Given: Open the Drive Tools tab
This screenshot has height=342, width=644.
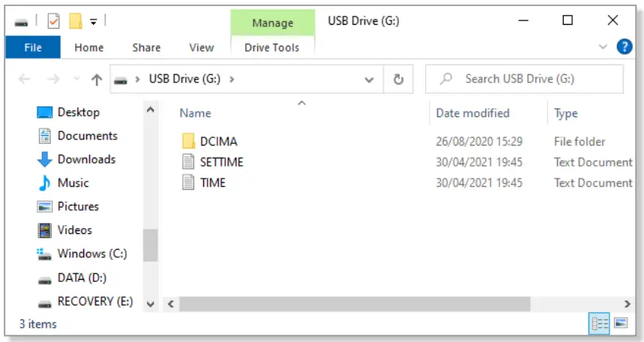Looking at the screenshot, I should [271, 47].
